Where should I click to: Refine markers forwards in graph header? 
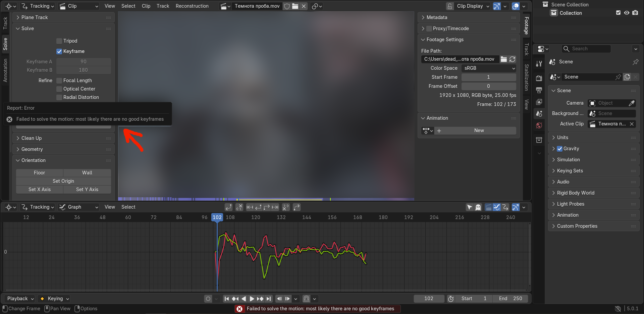297,207
